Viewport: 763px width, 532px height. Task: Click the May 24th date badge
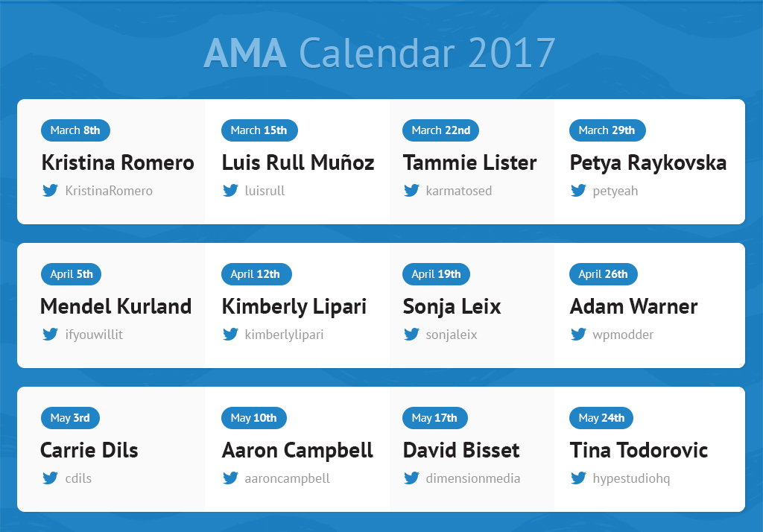601,418
